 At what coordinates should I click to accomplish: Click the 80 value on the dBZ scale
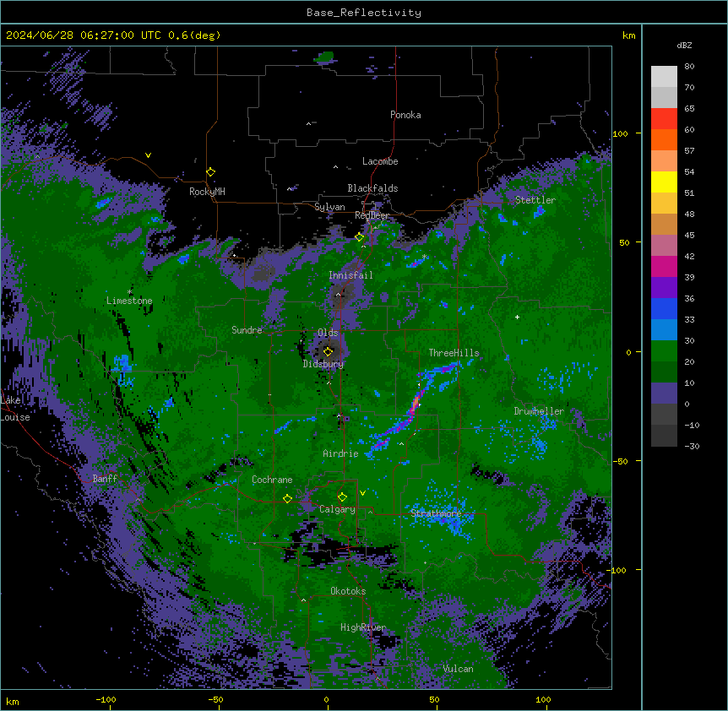689,67
